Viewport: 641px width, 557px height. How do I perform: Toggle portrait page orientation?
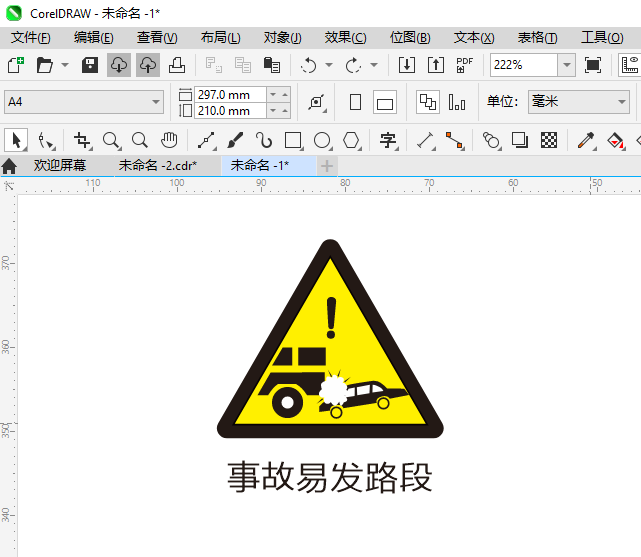(356, 102)
